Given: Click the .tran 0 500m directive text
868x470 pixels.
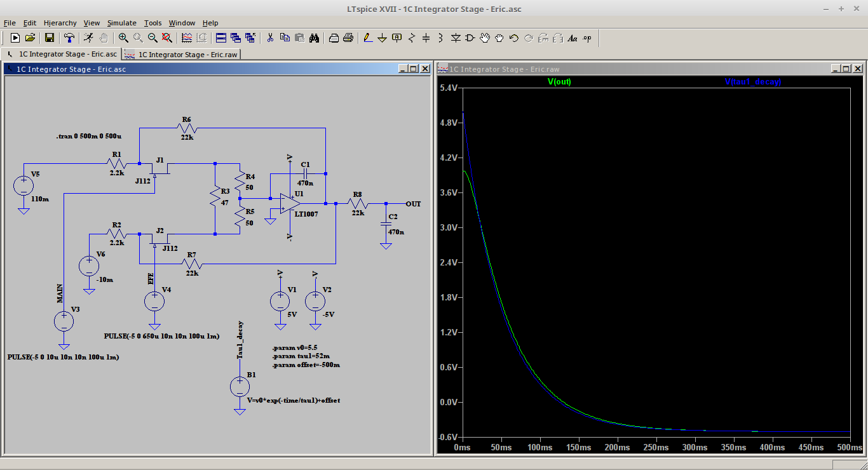Looking at the screenshot, I should coord(89,137).
